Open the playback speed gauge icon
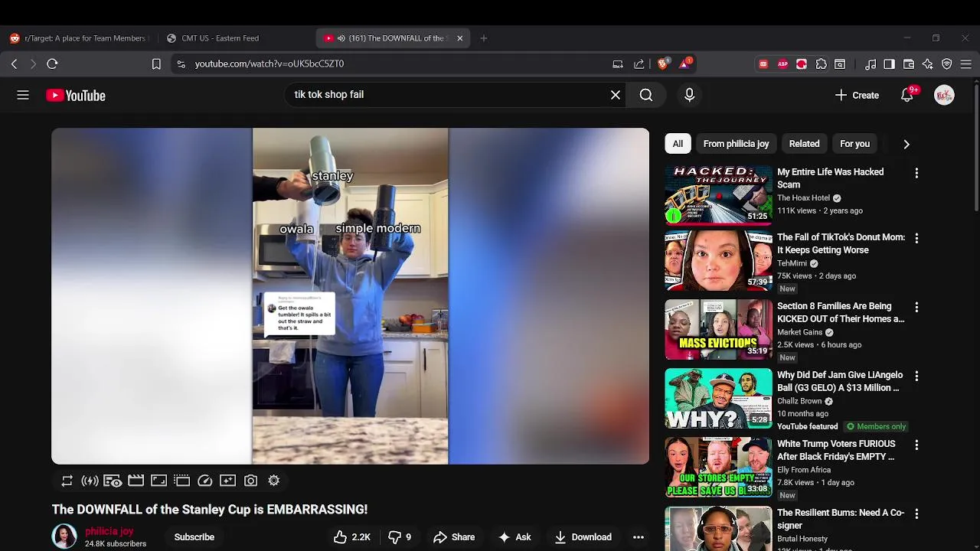 click(204, 481)
